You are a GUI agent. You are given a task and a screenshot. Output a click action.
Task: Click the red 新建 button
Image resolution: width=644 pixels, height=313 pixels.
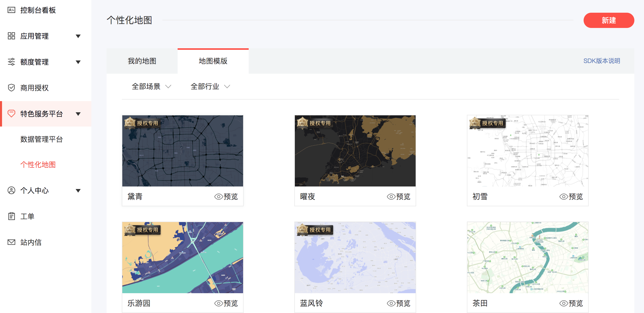pos(608,20)
